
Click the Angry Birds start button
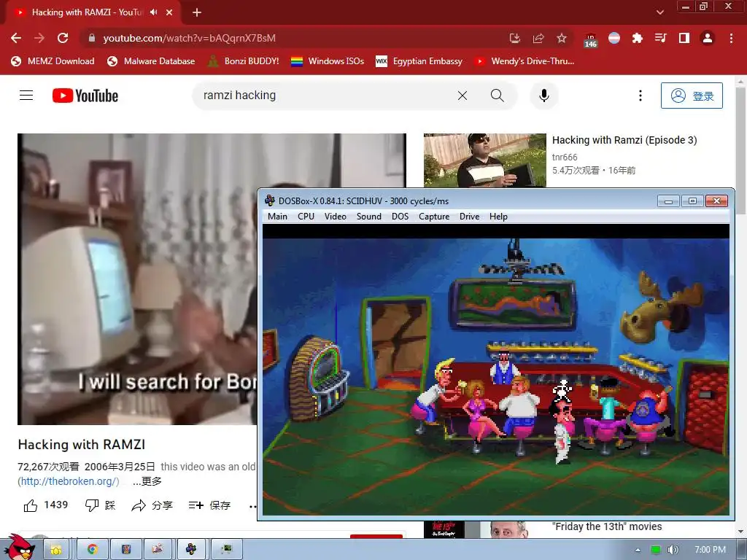19,547
